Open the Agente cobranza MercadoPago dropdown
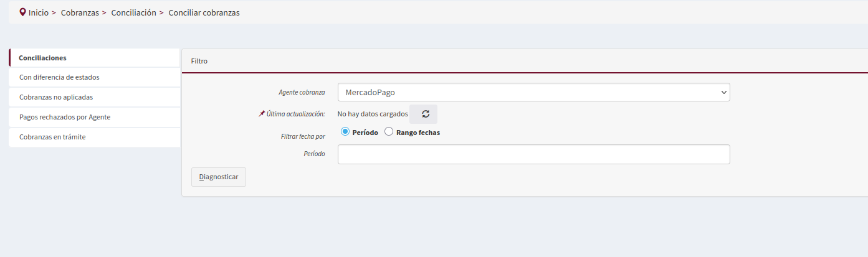 (533, 92)
